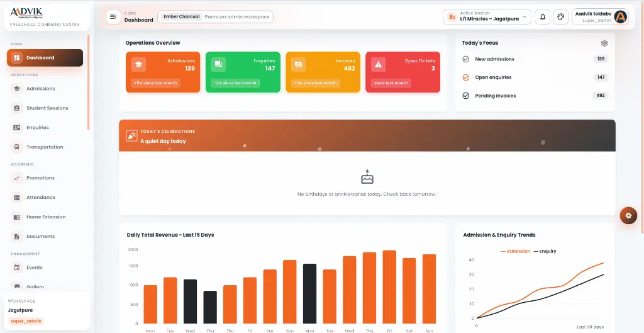Click the Admissions card graduation cap icon
This screenshot has width=644, height=333.
tap(138, 65)
